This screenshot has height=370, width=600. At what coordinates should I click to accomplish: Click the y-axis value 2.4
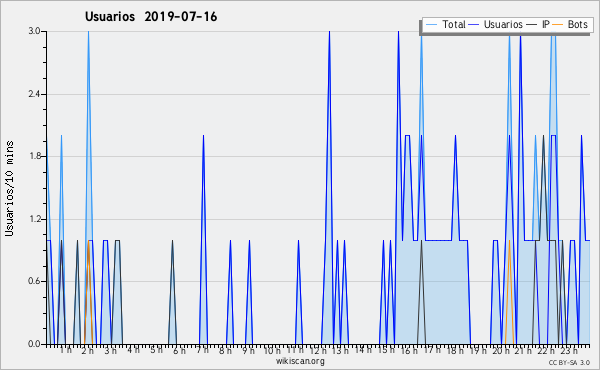pos(34,94)
